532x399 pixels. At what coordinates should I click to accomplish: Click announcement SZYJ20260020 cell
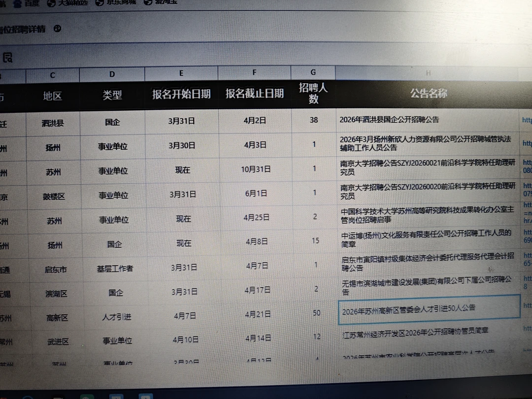[429, 192]
